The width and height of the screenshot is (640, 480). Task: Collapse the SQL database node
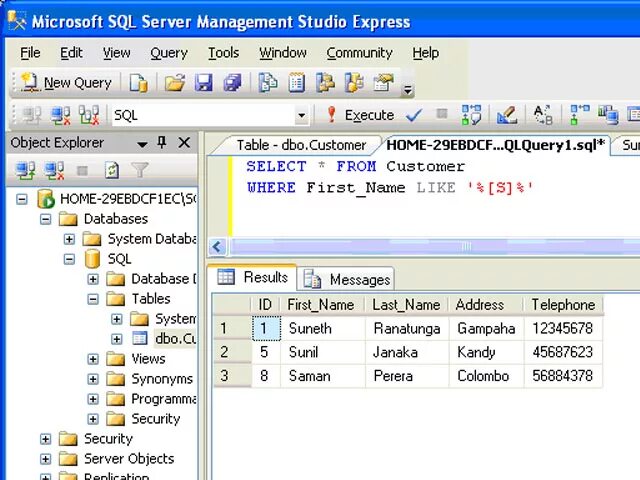click(x=69, y=259)
